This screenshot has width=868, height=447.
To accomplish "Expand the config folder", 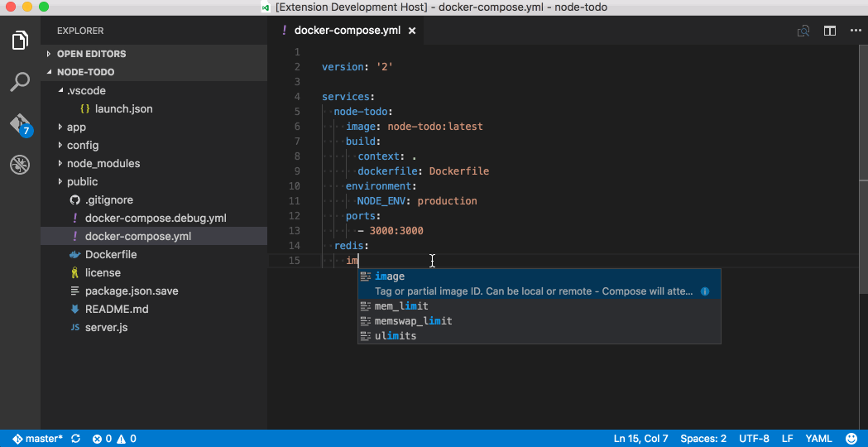I will [154, 145].
